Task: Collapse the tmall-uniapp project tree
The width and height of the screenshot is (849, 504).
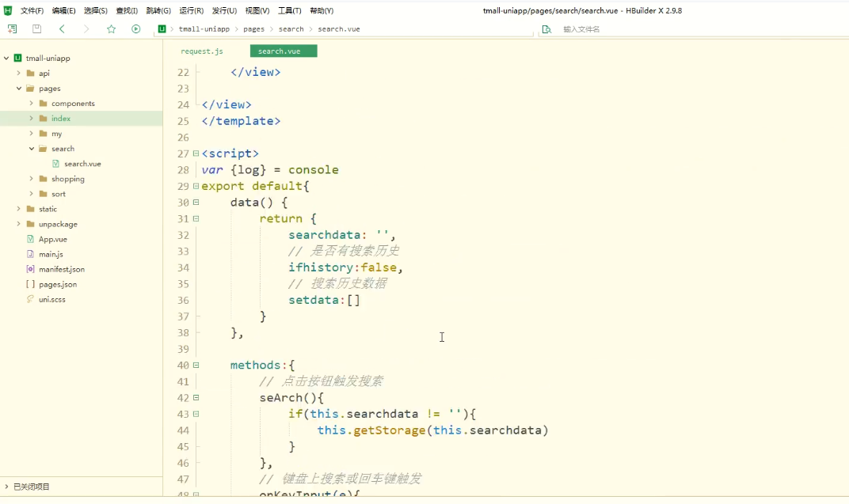Action: tap(6, 58)
